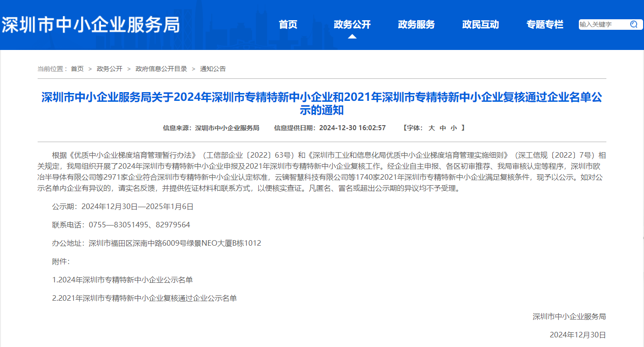Switch to the 专题专栏 navigation item
This screenshot has width=644, height=347.
[x=544, y=25]
